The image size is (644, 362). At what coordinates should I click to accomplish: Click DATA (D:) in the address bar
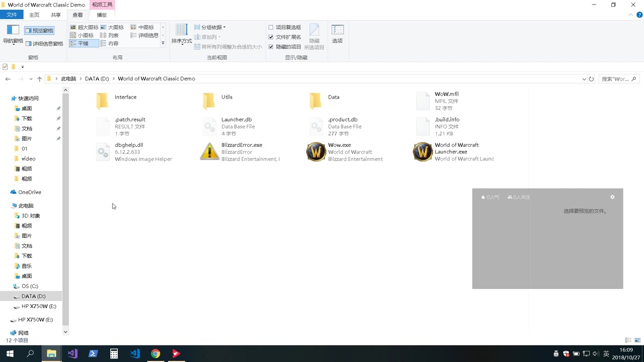click(x=97, y=79)
